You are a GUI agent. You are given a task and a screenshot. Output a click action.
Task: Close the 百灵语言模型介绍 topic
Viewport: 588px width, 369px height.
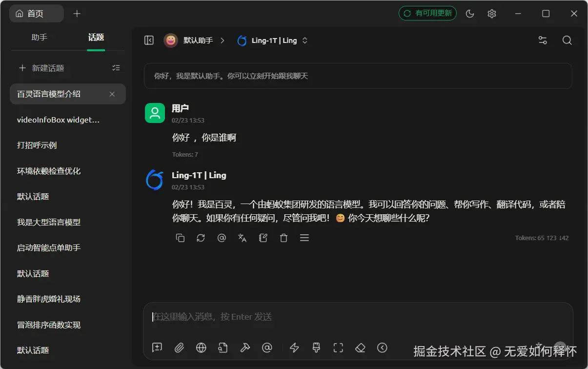click(x=112, y=94)
